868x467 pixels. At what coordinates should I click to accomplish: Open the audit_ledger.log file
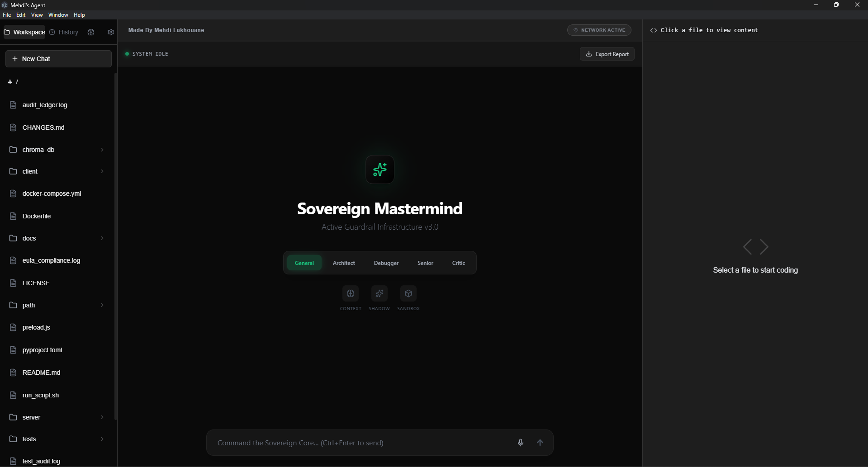click(44, 105)
